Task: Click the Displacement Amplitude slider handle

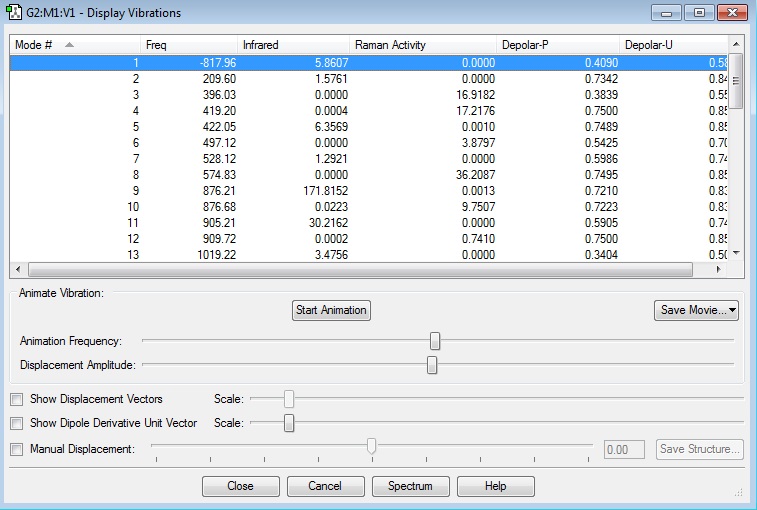Action: coord(432,365)
